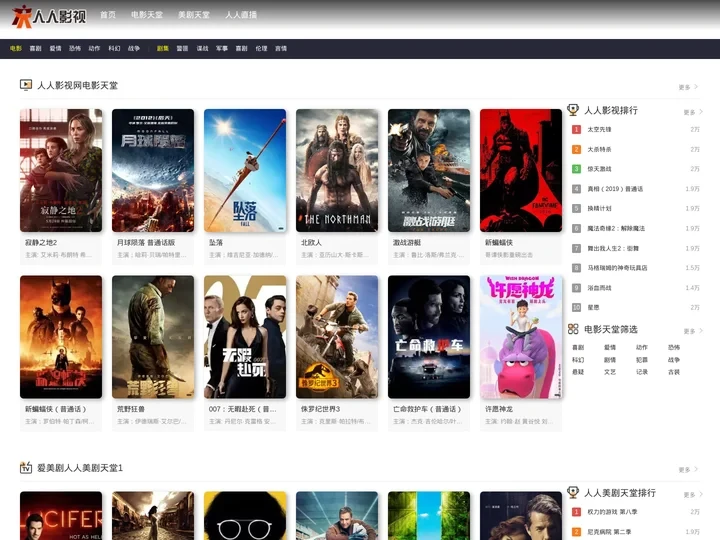Select 科幻 in the dark category bar

point(114,48)
